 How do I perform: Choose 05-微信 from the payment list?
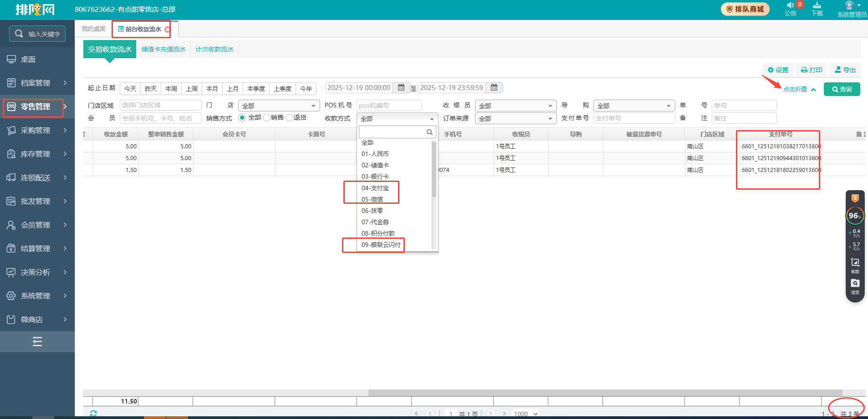tap(394, 199)
